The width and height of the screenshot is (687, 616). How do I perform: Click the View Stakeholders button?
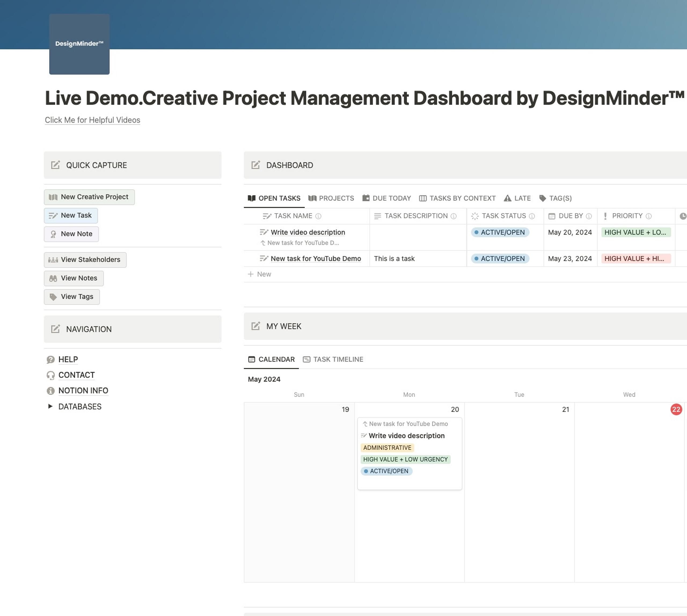tap(85, 260)
